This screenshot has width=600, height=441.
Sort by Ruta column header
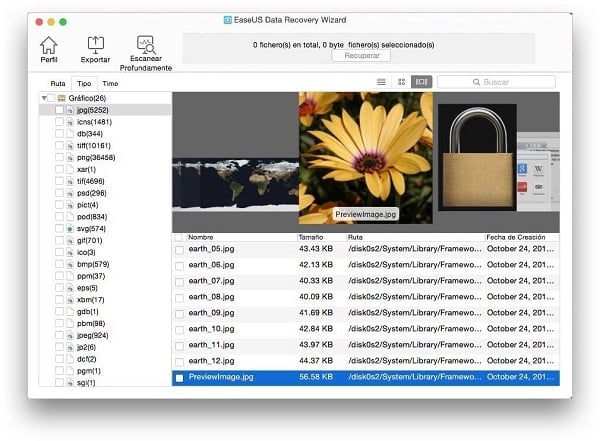355,237
